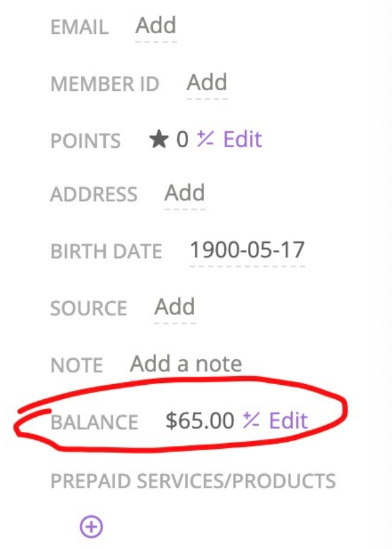Click the SOURCE label
The height and width of the screenshot is (549, 392).
pyautogui.click(x=88, y=308)
